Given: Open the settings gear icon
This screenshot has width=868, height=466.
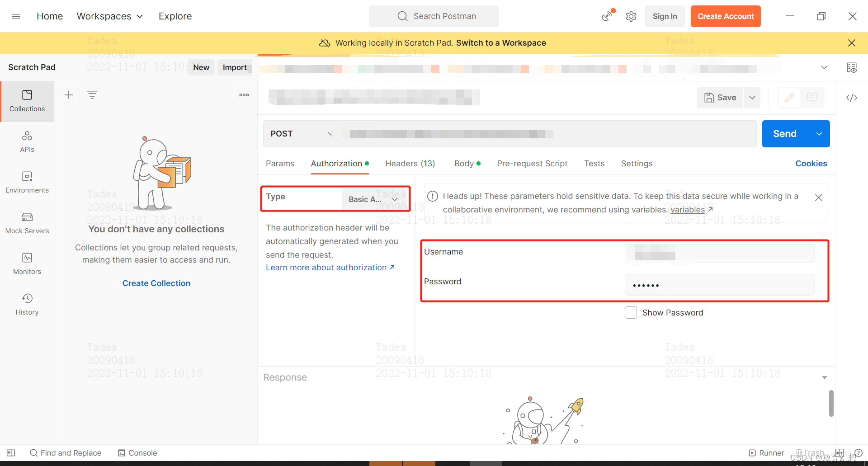Looking at the screenshot, I should click(631, 16).
